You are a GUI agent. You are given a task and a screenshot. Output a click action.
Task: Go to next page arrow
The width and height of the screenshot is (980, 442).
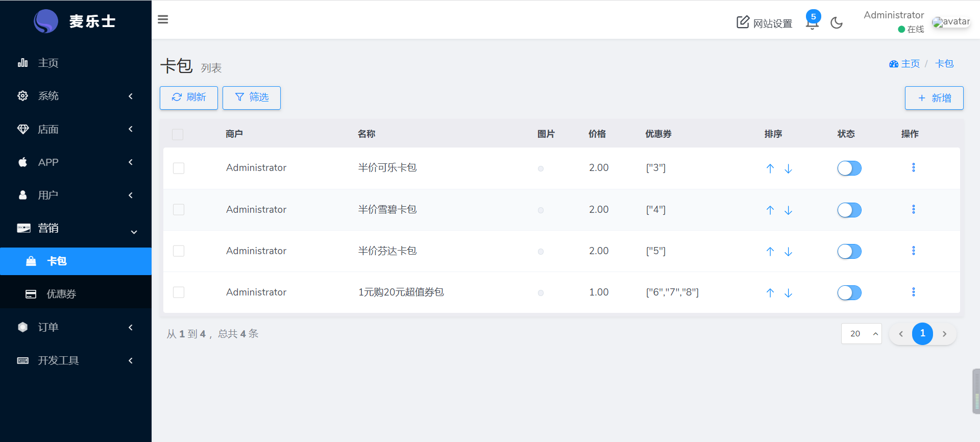click(x=944, y=334)
